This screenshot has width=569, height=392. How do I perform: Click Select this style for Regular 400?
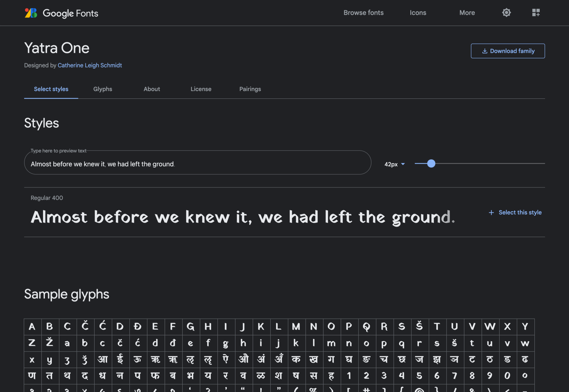pyautogui.click(x=515, y=212)
